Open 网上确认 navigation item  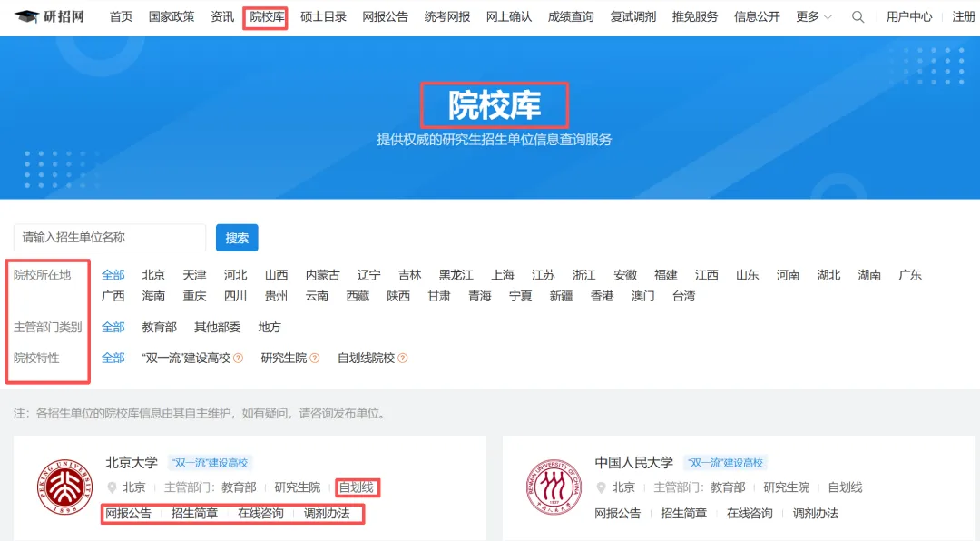pos(509,17)
